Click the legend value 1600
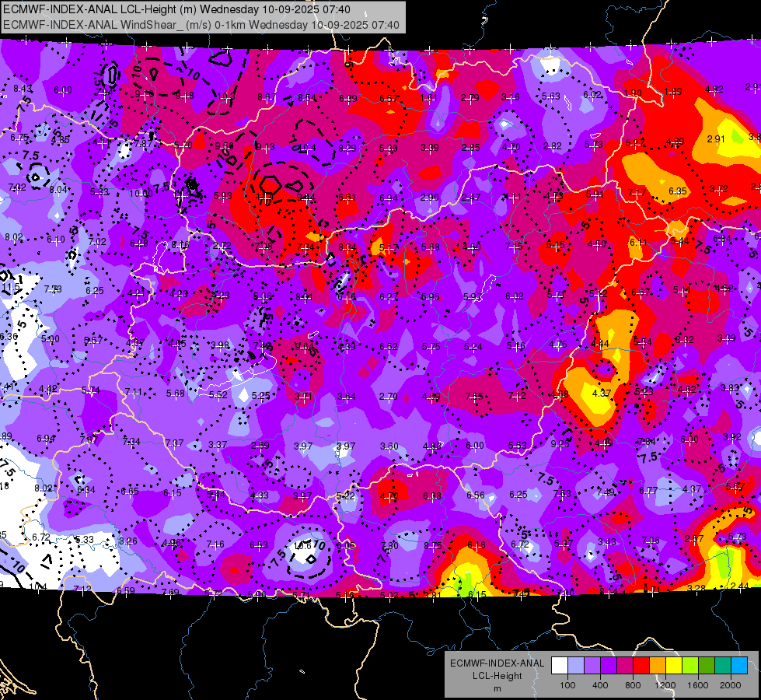Image resolution: width=761 pixels, height=700 pixels. [x=698, y=685]
